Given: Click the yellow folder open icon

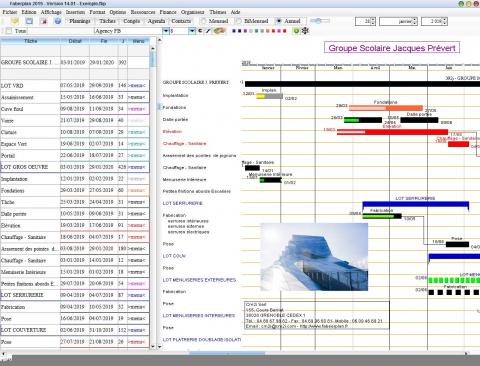Looking at the screenshot, I should (15, 21).
